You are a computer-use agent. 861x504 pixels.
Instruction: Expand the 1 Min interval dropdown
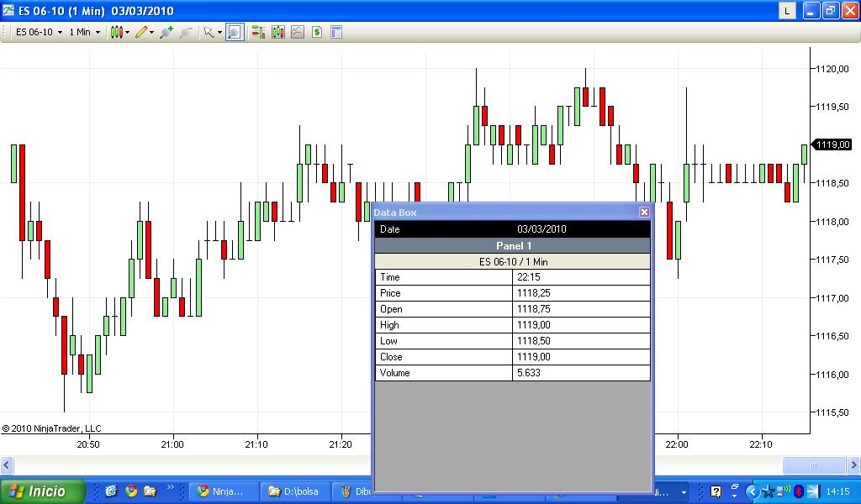click(85, 33)
